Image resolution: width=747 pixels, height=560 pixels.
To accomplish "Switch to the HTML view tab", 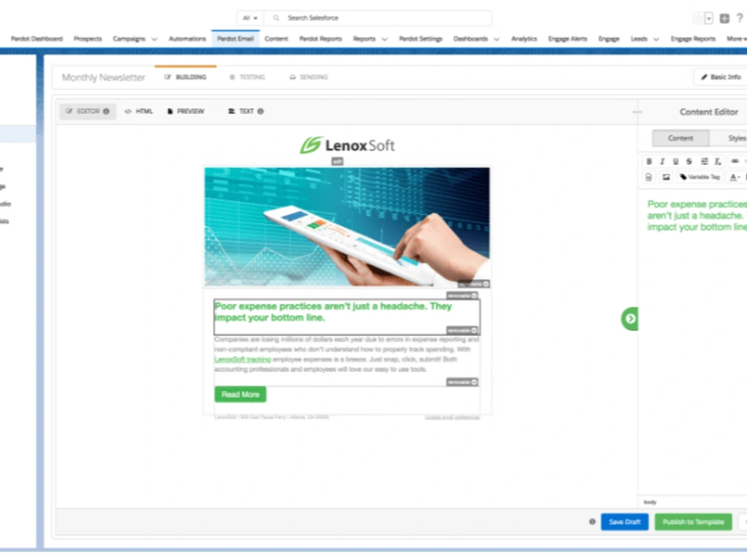I will [139, 111].
